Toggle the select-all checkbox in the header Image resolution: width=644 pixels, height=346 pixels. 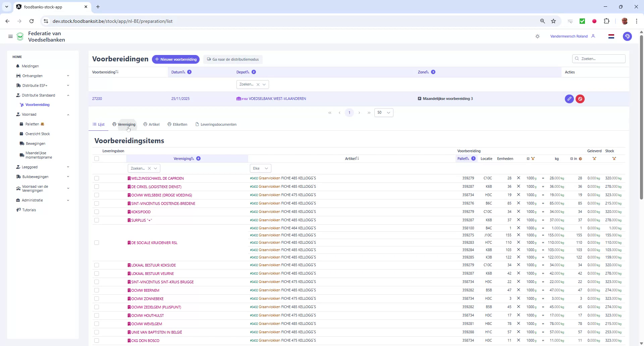pos(97,159)
